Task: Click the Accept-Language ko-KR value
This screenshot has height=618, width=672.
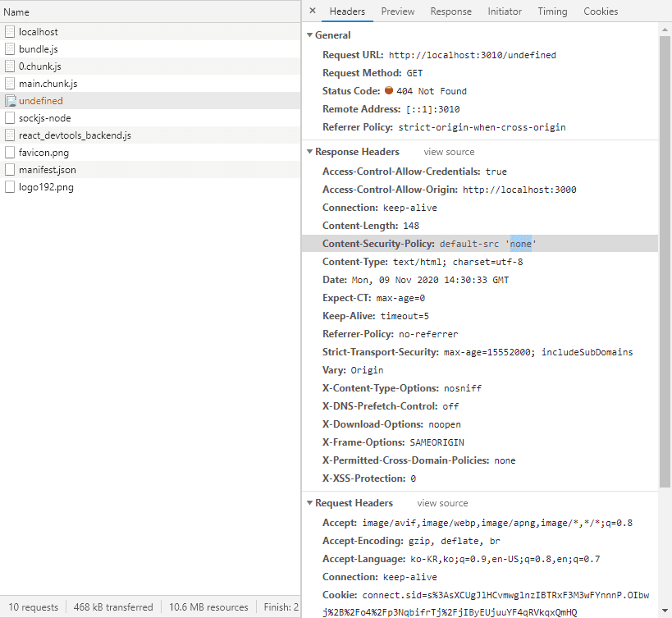Action: pos(505,559)
